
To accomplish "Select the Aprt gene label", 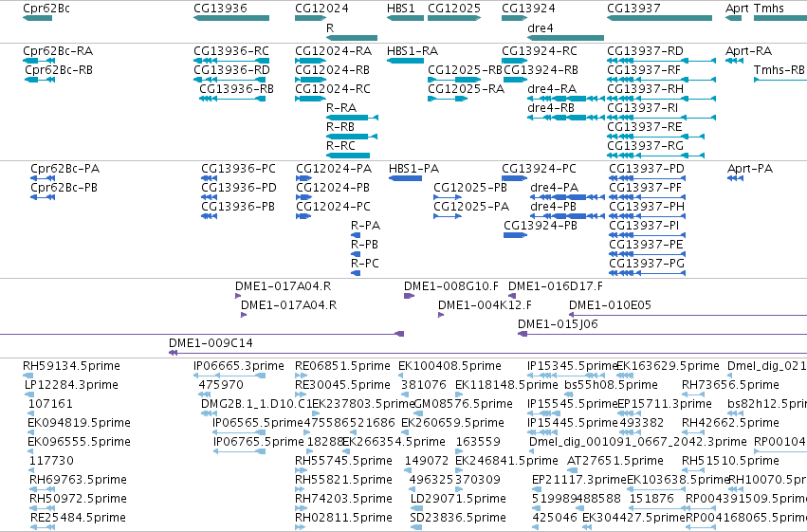I will click(x=737, y=9).
